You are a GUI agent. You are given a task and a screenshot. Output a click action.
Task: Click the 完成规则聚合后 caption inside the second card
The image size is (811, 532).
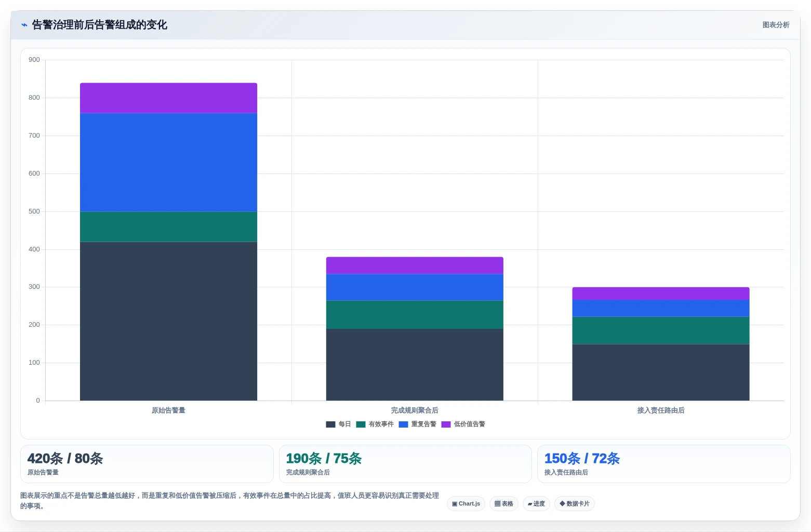(308, 473)
